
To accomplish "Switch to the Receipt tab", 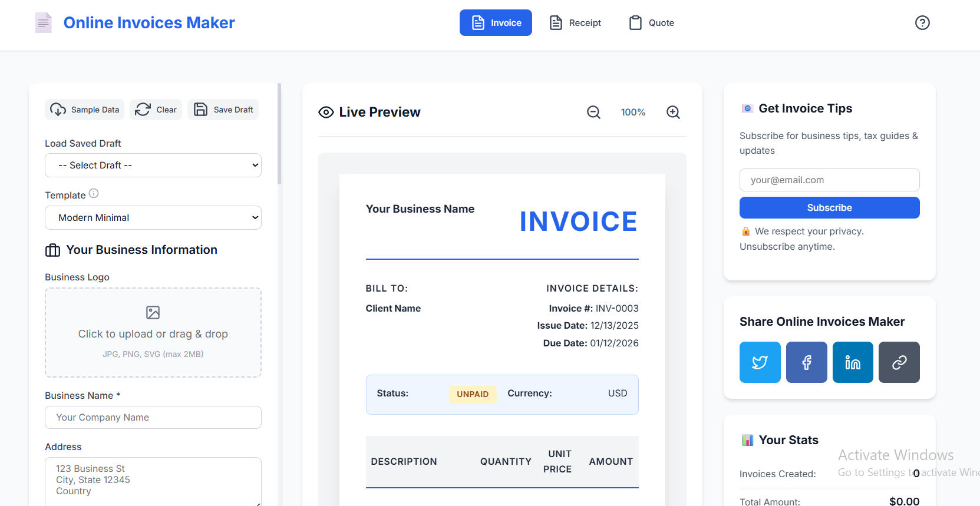I will click(x=575, y=22).
